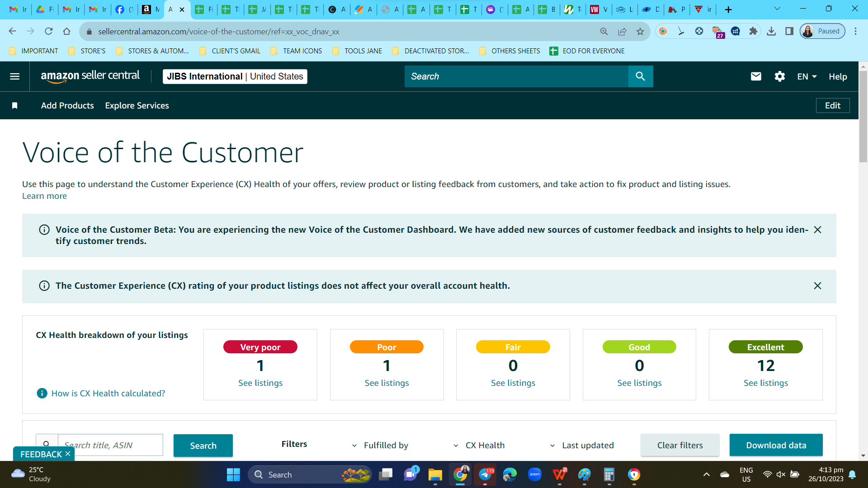Open the JIBS International account switcher

tap(235, 76)
